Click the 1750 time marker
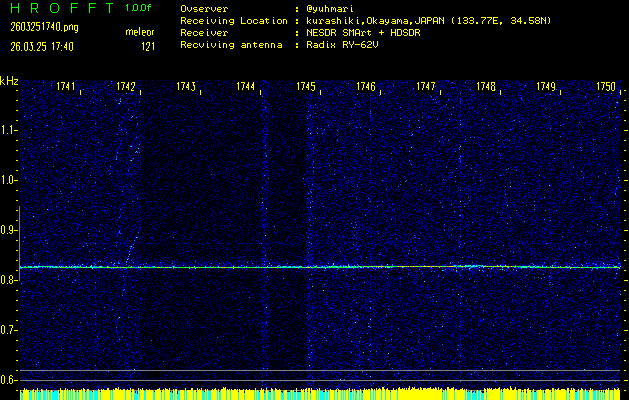The width and height of the screenshot is (629, 400). point(606,87)
